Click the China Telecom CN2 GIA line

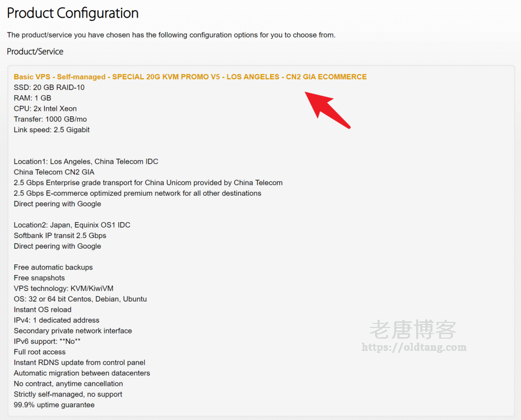click(x=54, y=172)
